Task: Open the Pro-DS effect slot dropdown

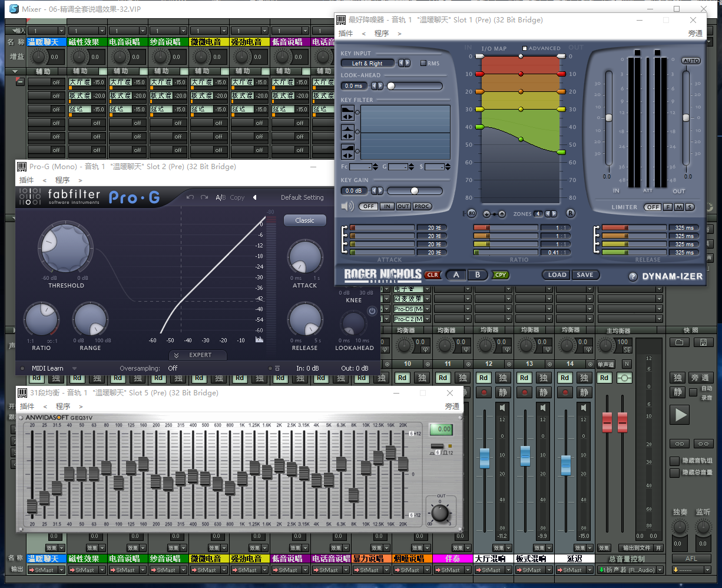Action: (x=428, y=309)
